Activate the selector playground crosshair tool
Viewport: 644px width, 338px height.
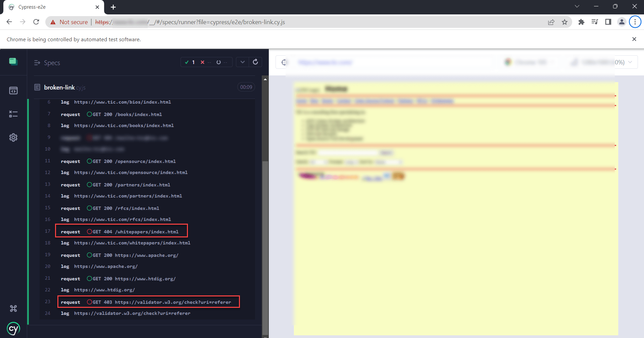[x=284, y=62]
